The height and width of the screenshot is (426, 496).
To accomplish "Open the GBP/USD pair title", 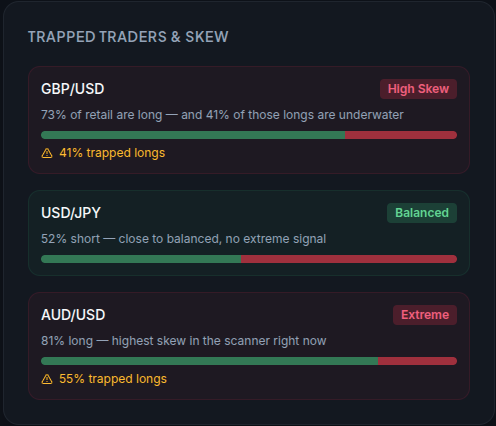I will pyautogui.click(x=73, y=89).
